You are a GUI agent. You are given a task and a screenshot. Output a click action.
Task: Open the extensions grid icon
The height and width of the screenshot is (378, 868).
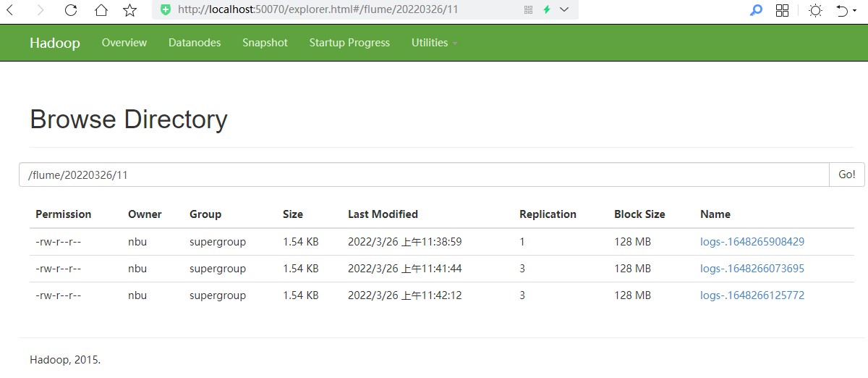pyautogui.click(x=782, y=10)
